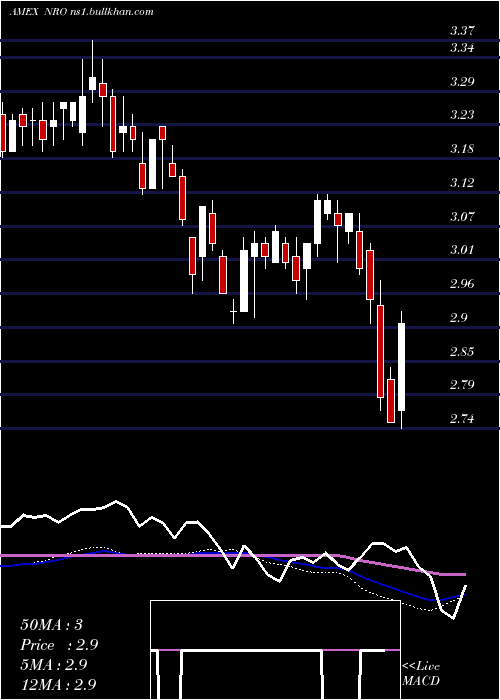Click the '<<Live MACD' label
Viewport: 500px width, 700px height.
tap(421, 674)
